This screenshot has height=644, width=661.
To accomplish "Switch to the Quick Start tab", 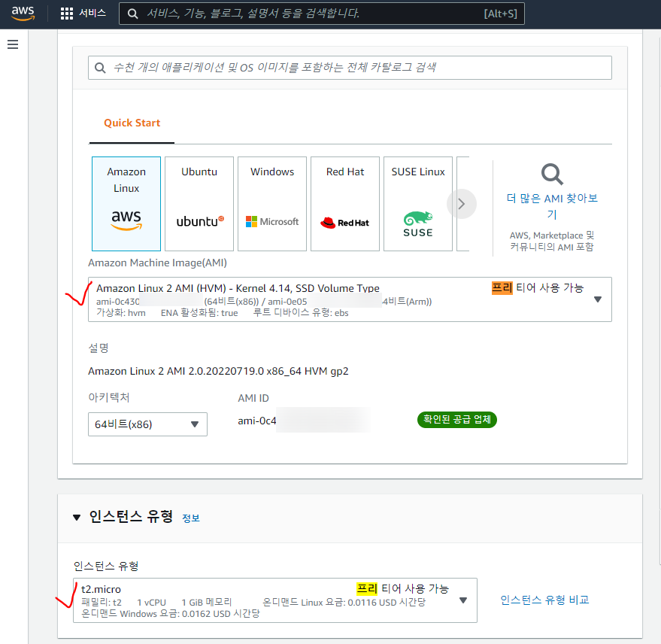I will [x=132, y=123].
